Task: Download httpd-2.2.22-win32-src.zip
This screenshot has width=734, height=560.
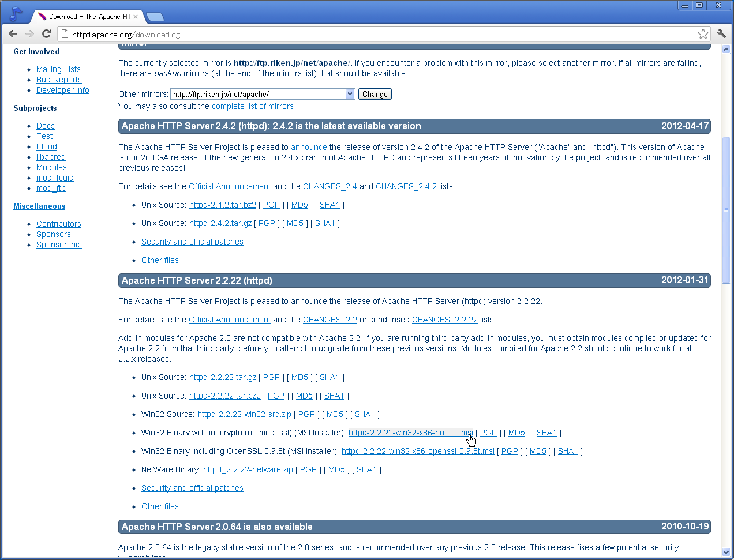Action: pyautogui.click(x=244, y=414)
